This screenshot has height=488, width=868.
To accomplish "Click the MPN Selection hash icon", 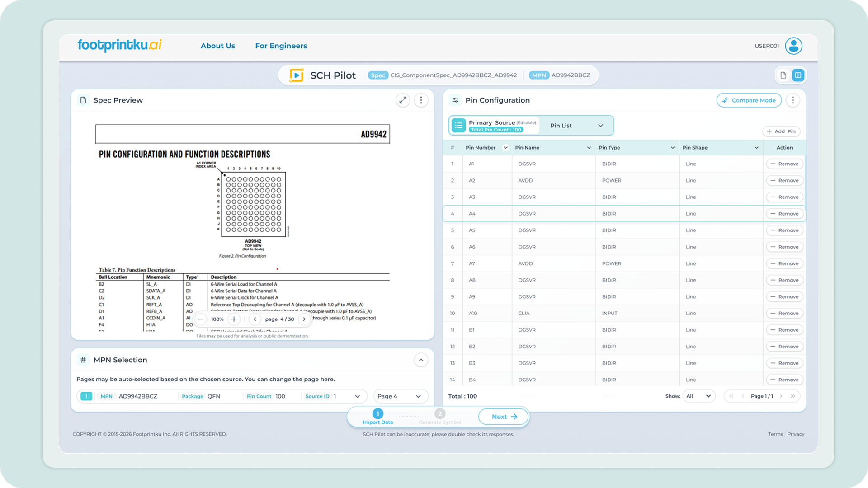I will [83, 360].
